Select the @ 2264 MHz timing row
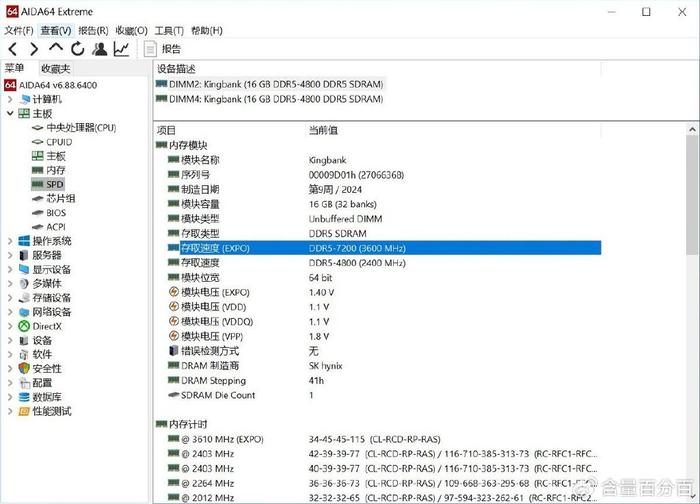The width and height of the screenshot is (700, 504). [384, 483]
